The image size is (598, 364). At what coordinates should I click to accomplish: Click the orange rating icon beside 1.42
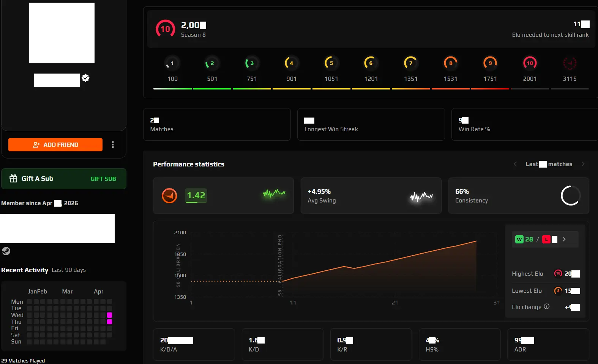point(169,196)
